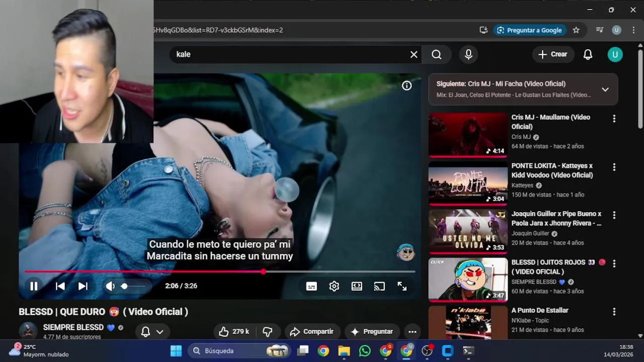
Task: Enter full screen mode
Action: (402, 286)
